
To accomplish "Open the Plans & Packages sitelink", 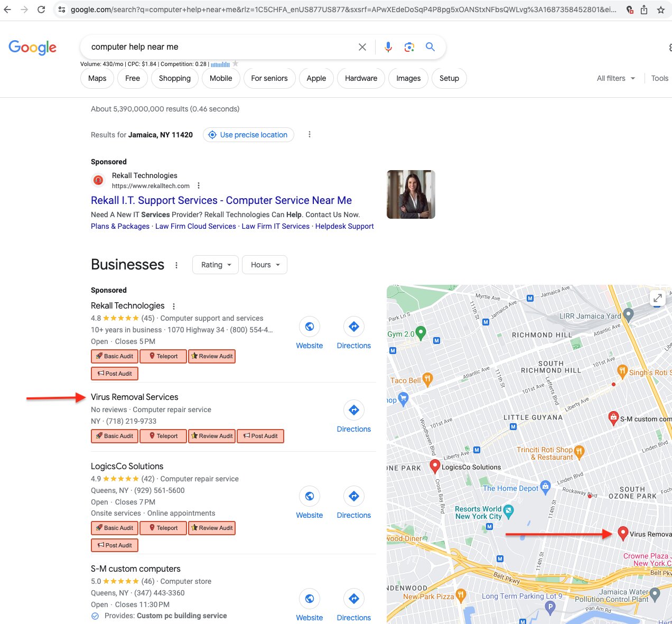I will click(x=120, y=226).
